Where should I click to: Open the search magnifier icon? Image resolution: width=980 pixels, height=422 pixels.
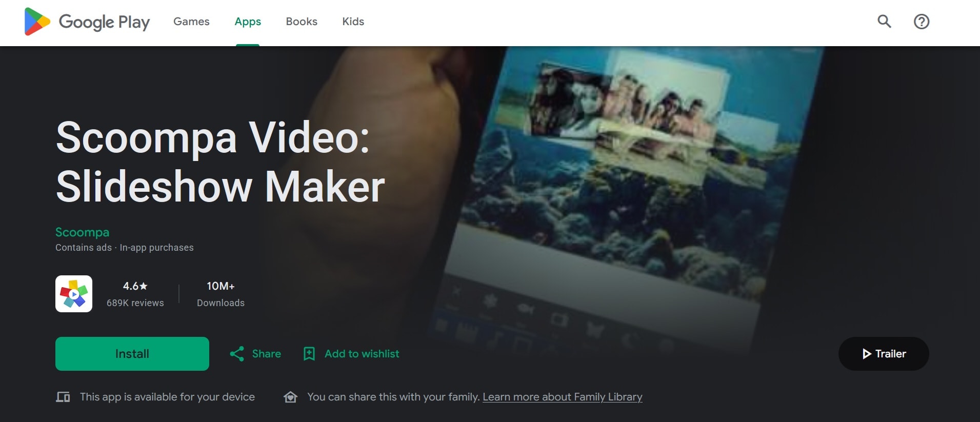884,22
